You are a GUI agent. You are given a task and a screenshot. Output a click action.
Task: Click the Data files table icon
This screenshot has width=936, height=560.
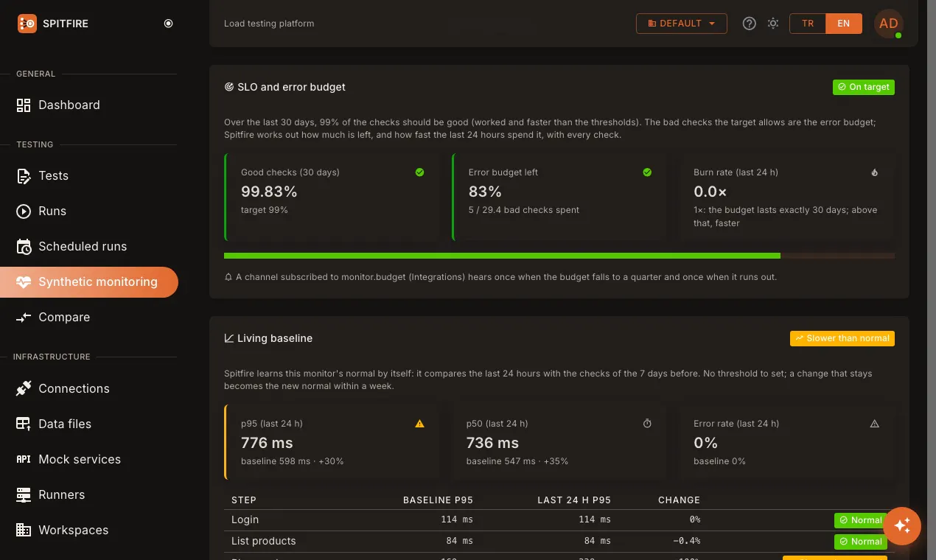click(24, 424)
